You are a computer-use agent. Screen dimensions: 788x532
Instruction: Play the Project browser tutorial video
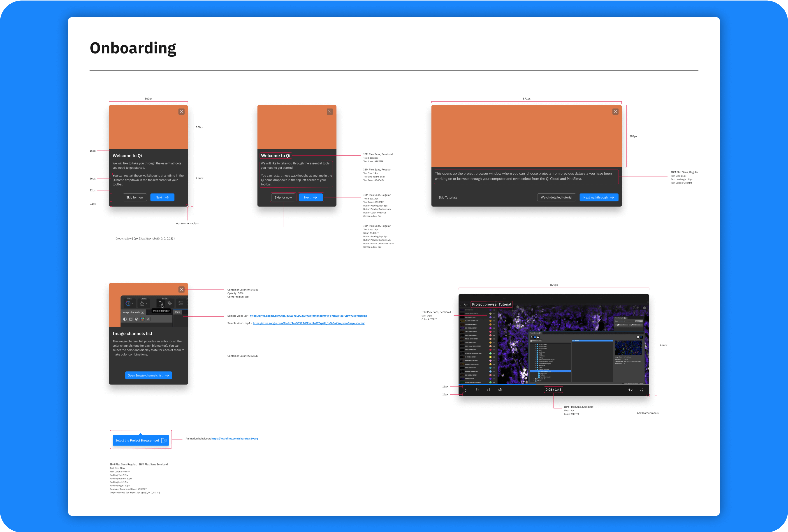(466, 390)
